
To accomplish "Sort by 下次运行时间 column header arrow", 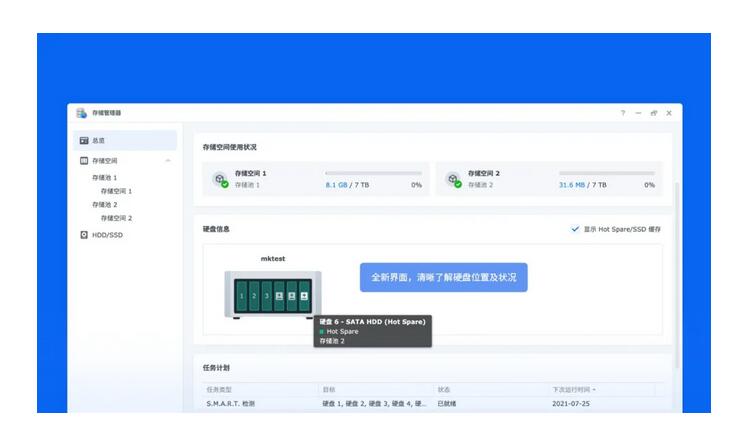I will click(x=595, y=389).
